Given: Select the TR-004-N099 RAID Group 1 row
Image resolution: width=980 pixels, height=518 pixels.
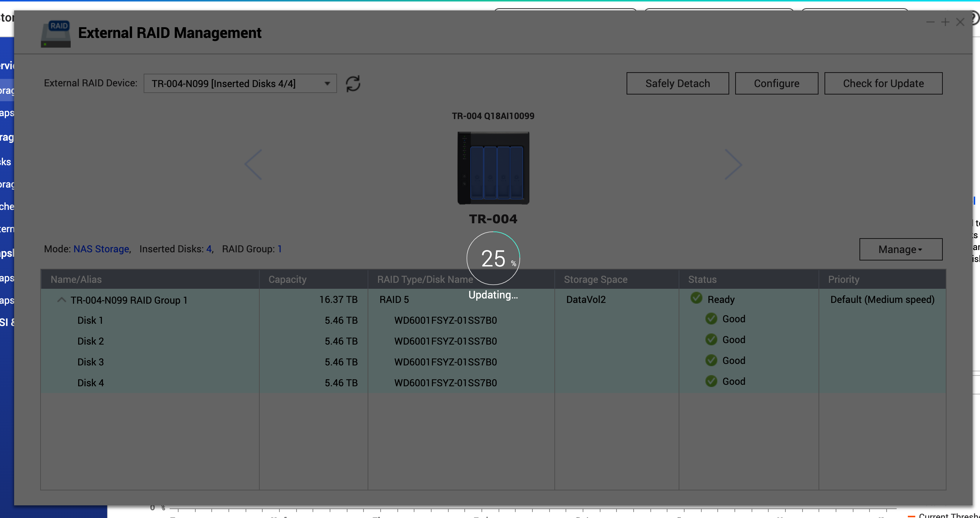Looking at the screenshot, I should [493, 300].
